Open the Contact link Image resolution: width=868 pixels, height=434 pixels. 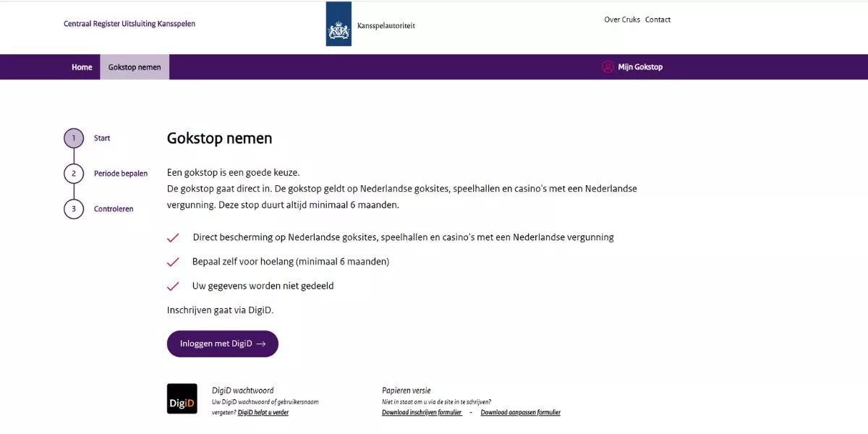(658, 20)
